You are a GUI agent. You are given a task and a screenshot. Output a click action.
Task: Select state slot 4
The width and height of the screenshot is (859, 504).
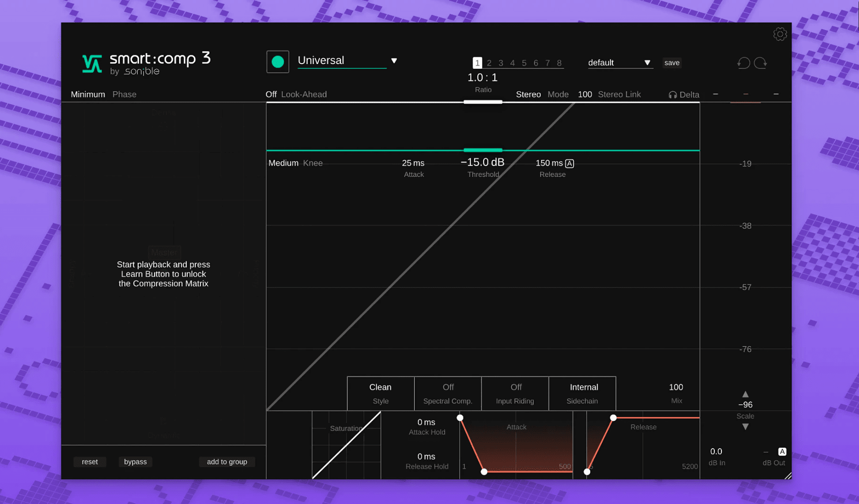[x=513, y=63]
